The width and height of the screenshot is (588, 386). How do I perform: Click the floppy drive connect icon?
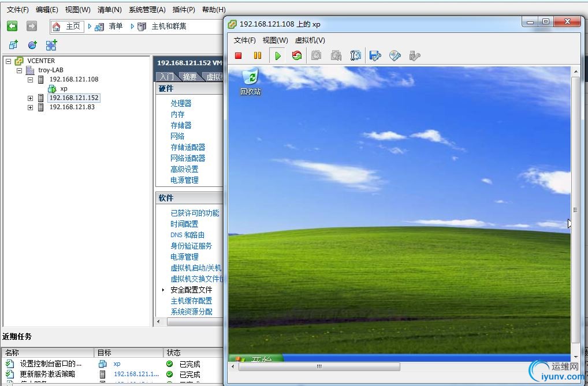point(375,56)
